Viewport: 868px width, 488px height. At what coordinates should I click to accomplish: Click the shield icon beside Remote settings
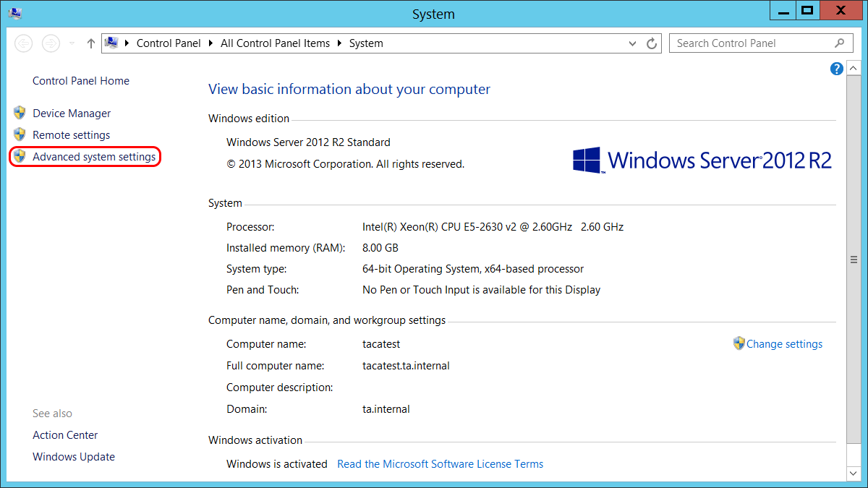coord(20,135)
